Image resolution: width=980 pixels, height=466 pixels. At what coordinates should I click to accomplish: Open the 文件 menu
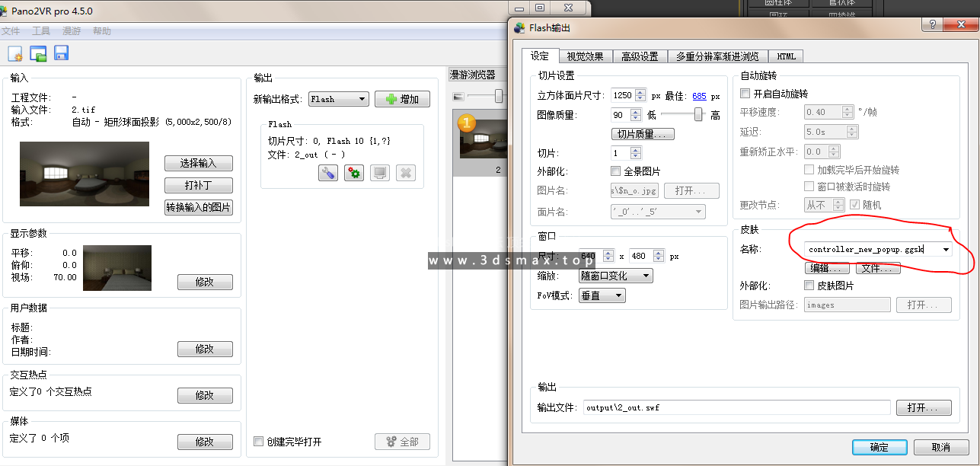coord(11,31)
